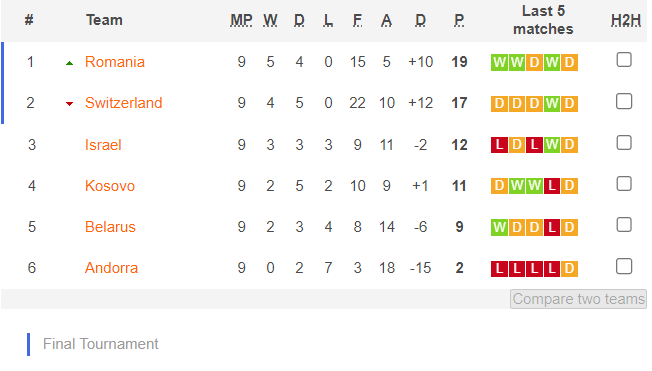The image size is (652, 371).
Task: Click Andorra's last orange D result badge
Action: [569, 268]
